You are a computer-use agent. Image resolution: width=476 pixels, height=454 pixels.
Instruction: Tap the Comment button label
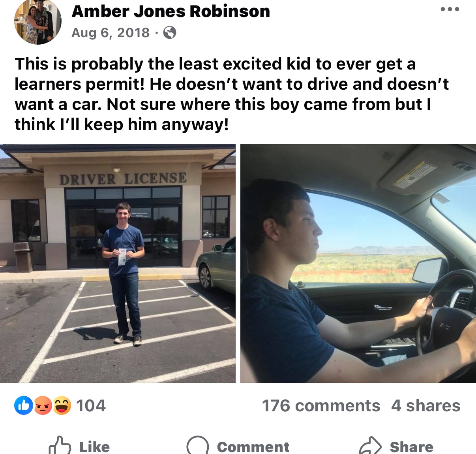pyautogui.click(x=253, y=447)
